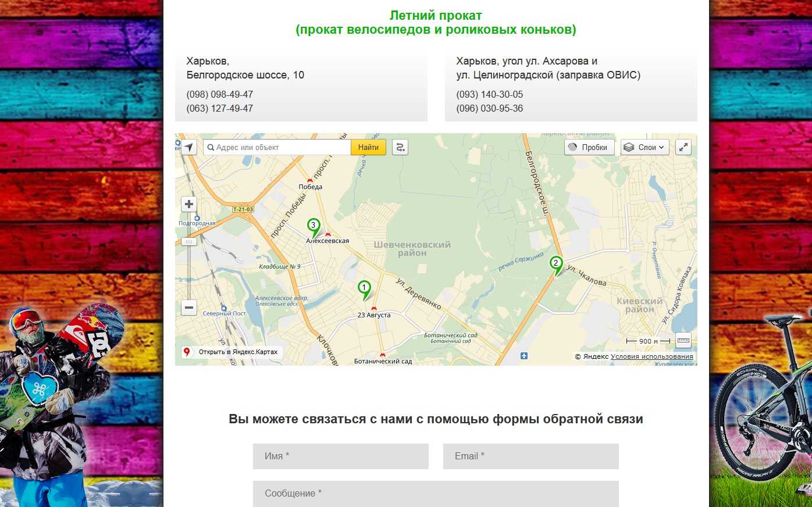Click the Email input field
The image size is (812, 507).
point(530,456)
